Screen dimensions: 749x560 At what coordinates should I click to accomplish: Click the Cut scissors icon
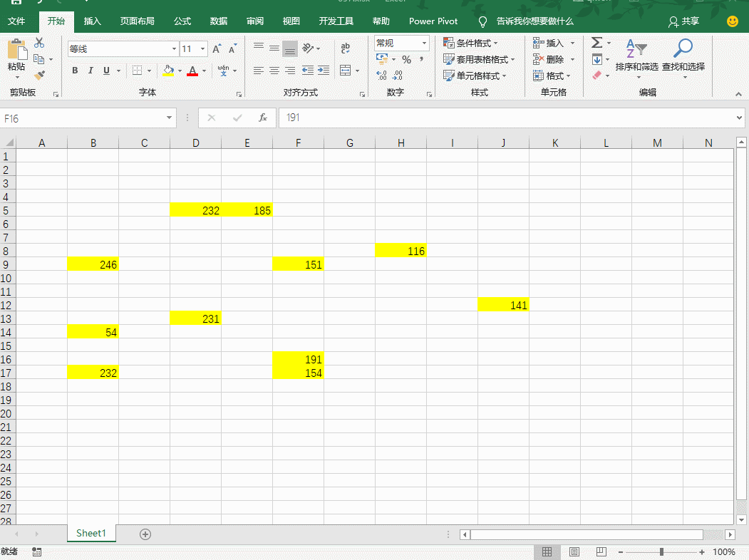pyautogui.click(x=39, y=43)
